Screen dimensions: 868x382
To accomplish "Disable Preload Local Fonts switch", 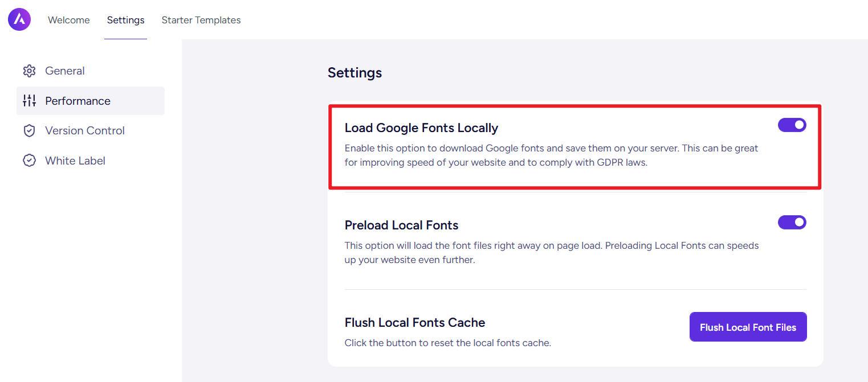I will pos(792,222).
